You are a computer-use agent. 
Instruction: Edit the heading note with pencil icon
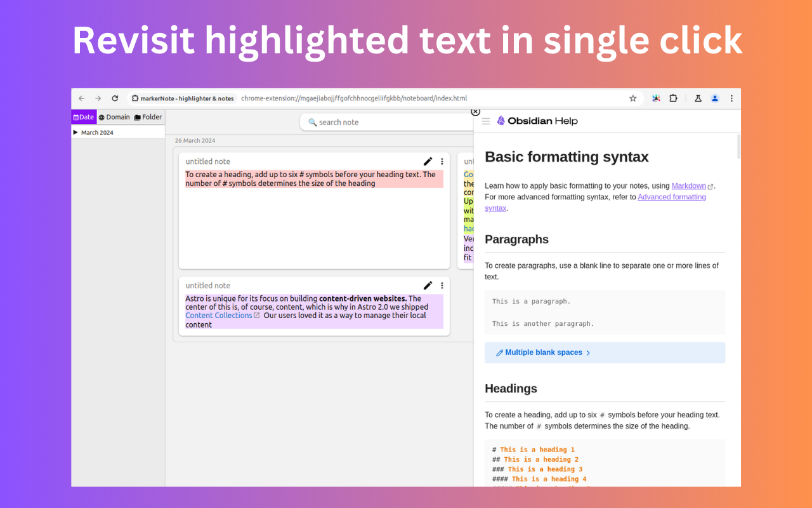click(x=428, y=161)
